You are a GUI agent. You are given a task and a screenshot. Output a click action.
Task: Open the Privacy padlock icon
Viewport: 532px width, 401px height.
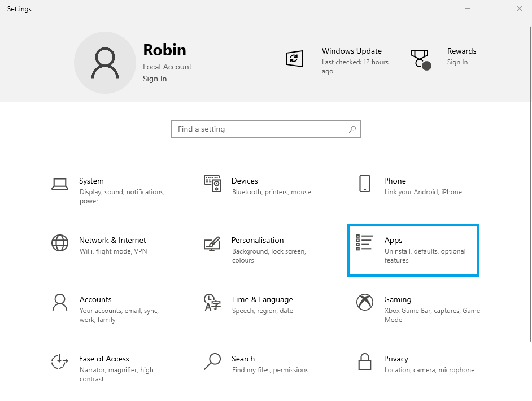point(365,361)
